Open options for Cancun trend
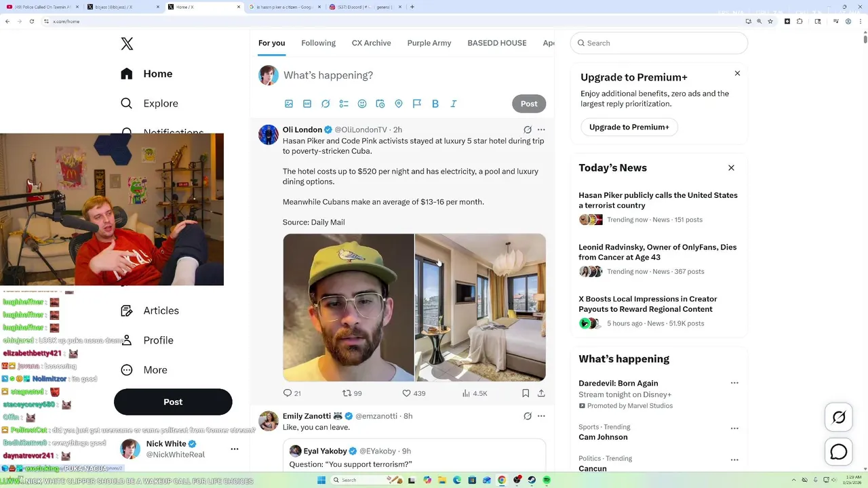 pos(734,460)
